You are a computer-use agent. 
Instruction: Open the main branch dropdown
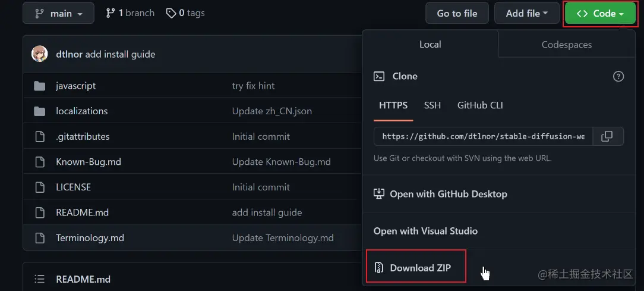(58, 13)
